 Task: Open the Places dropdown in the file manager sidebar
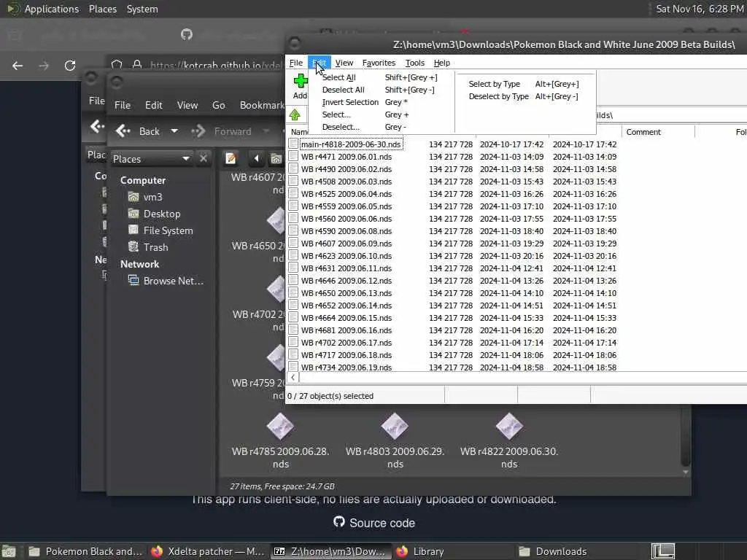pos(152,158)
